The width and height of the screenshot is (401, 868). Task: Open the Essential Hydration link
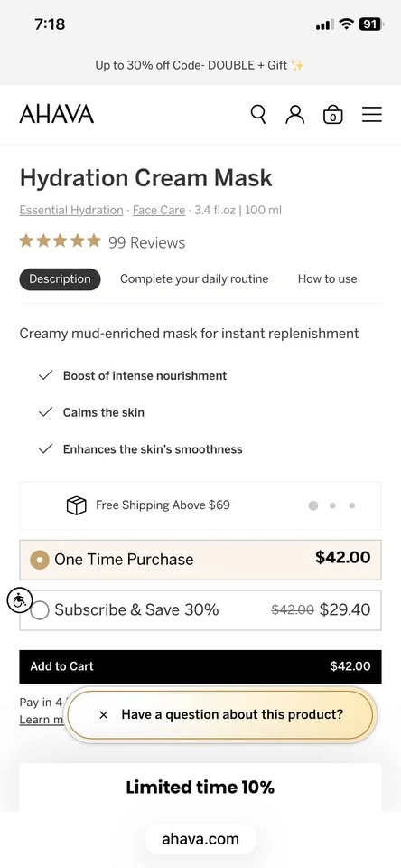(71, 211)
